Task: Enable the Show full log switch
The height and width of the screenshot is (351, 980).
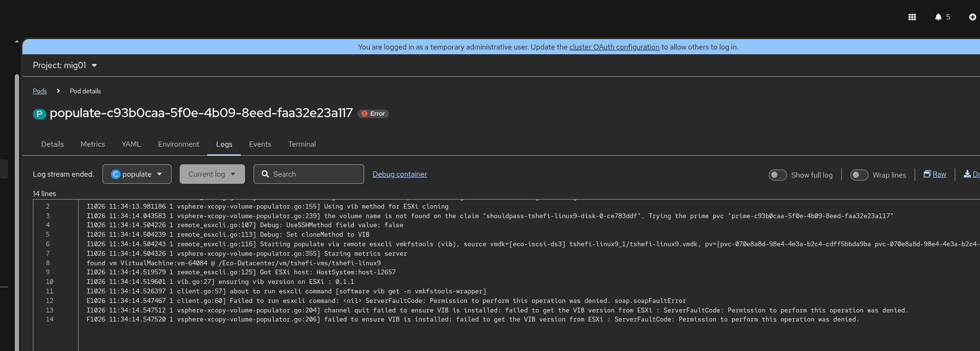Action: [x=777, y=175]
